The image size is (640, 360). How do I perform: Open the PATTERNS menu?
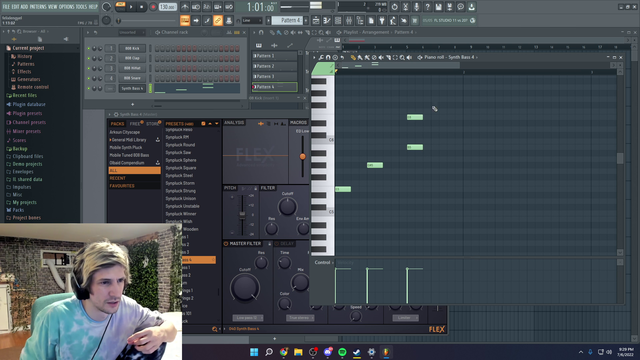point(38,7)
